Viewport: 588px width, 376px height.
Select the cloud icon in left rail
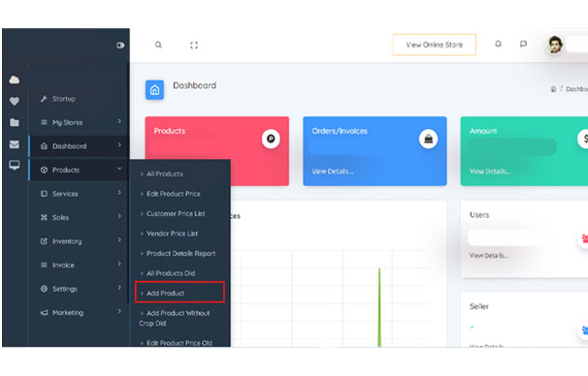point(15,79)
